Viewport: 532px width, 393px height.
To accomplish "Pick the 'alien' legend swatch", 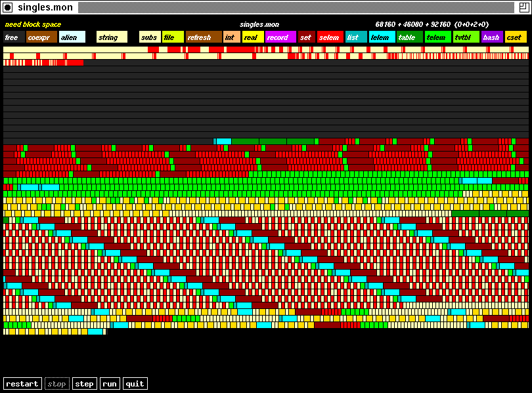I will click(x=72, y=37).
